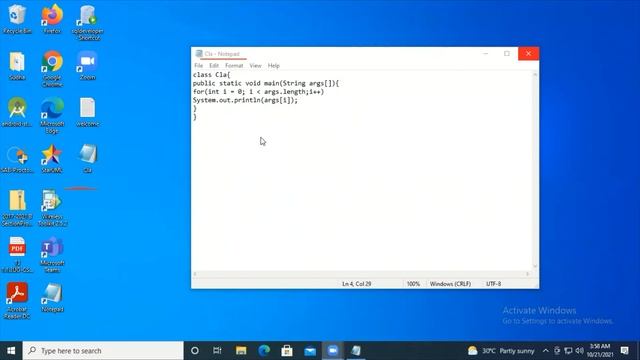Click Notepad's vertical scrollbar up arrow

(x=535, y=75)
